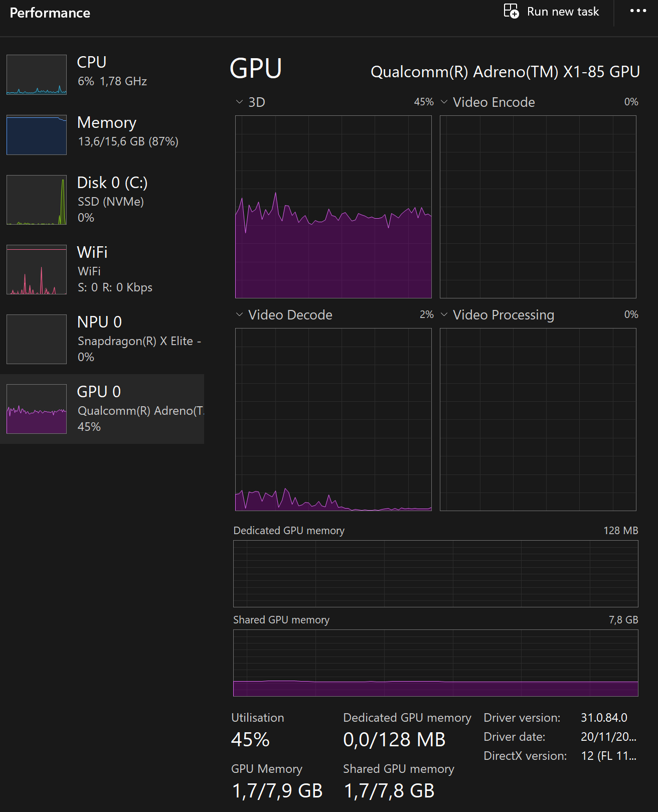
Task: Select the CPU mini graph thumbnail
Action: tap(37, 75)
